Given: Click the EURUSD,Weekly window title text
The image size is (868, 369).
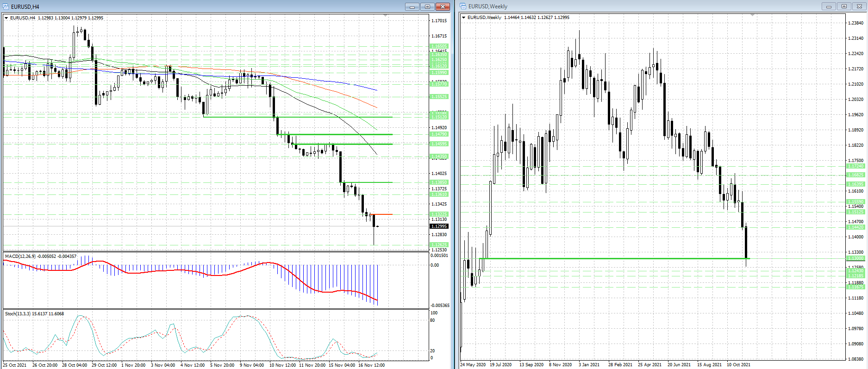Looking at the screenshot, I should [488, 6].
